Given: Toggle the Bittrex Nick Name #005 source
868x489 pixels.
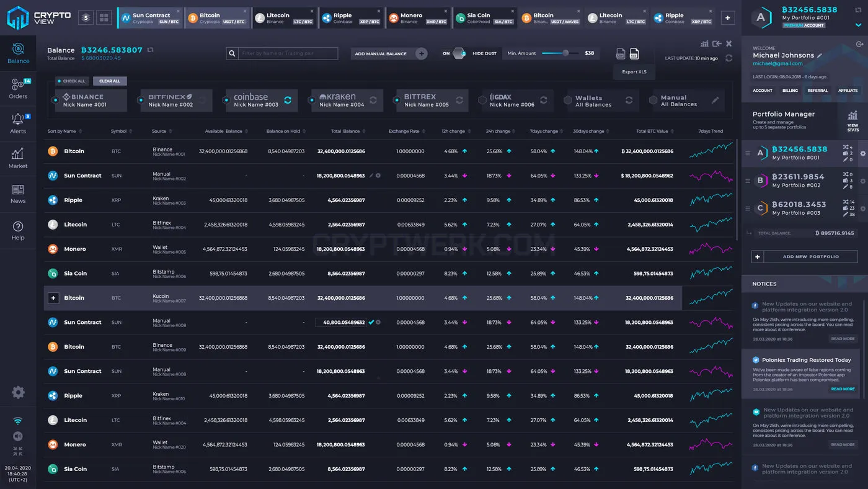Looking at the screenshot, I should coord(396,100).
